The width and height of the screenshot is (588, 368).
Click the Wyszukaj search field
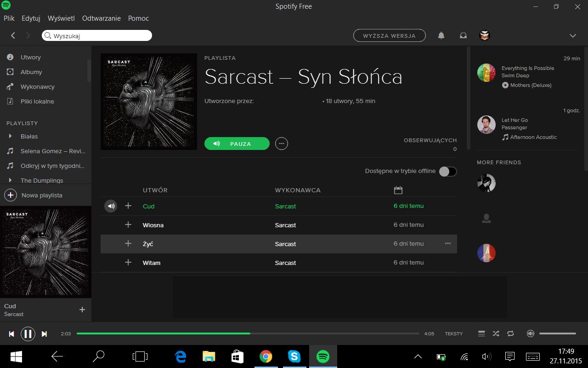[97, 35]
